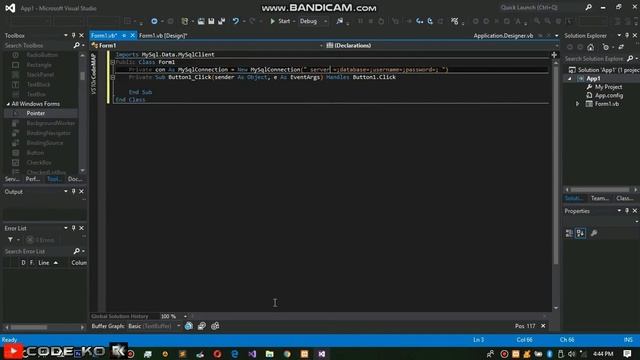This screenshot has height=360, width=640.
Task: Switch to the Form1.vb code tab
Action: pos(104,36)
